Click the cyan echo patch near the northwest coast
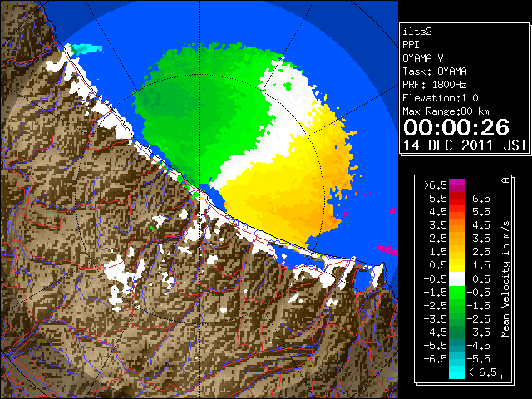 pos(86,49)
